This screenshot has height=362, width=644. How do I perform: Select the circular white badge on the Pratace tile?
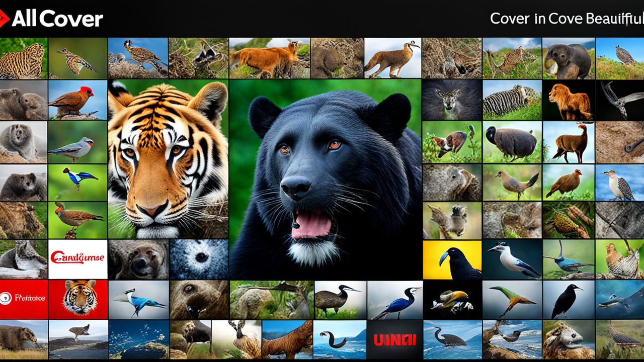coord(5,298)
